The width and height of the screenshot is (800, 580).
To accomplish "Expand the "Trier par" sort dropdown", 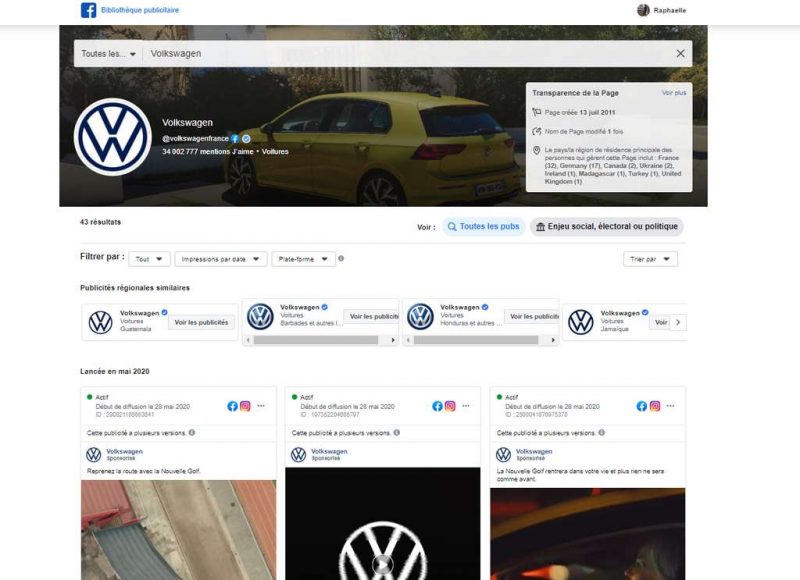I will pos(650,259).
